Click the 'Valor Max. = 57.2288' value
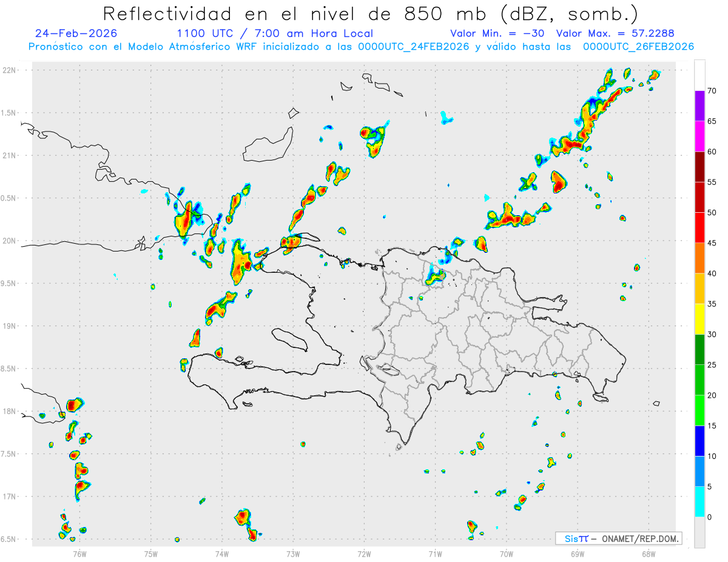This screenshot has height=562, width=728. click(x=616, y=33)
